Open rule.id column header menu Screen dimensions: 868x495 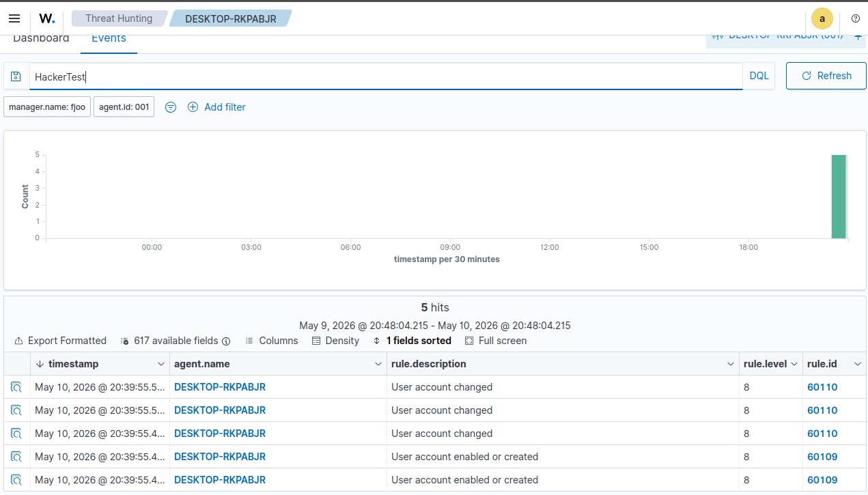pos(858,364)
